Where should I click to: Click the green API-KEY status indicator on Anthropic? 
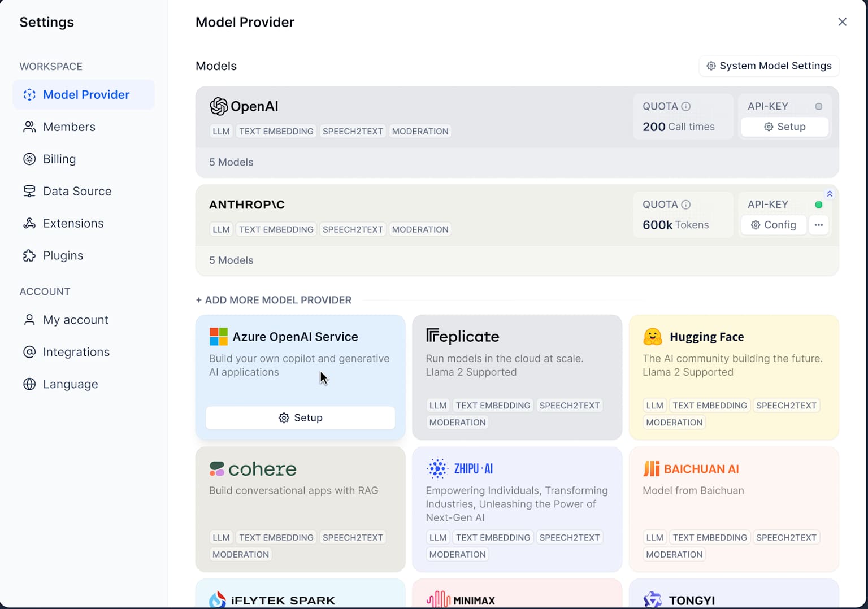(818, 205)
